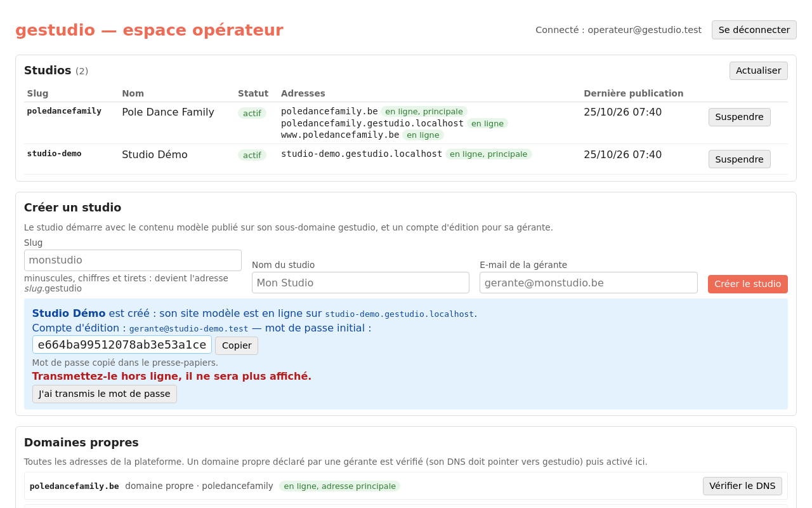Click the Dernière publication column header

[x=634, y=93]
